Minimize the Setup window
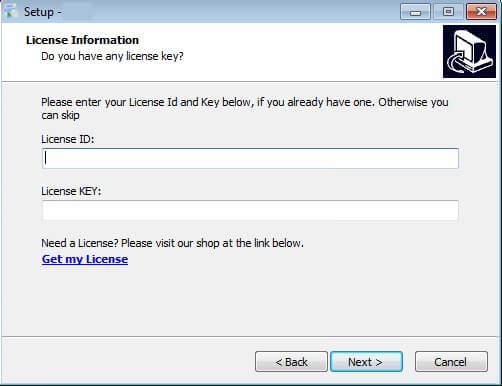Viewport: 502px width, 386px height. click(x=415, y=12)
